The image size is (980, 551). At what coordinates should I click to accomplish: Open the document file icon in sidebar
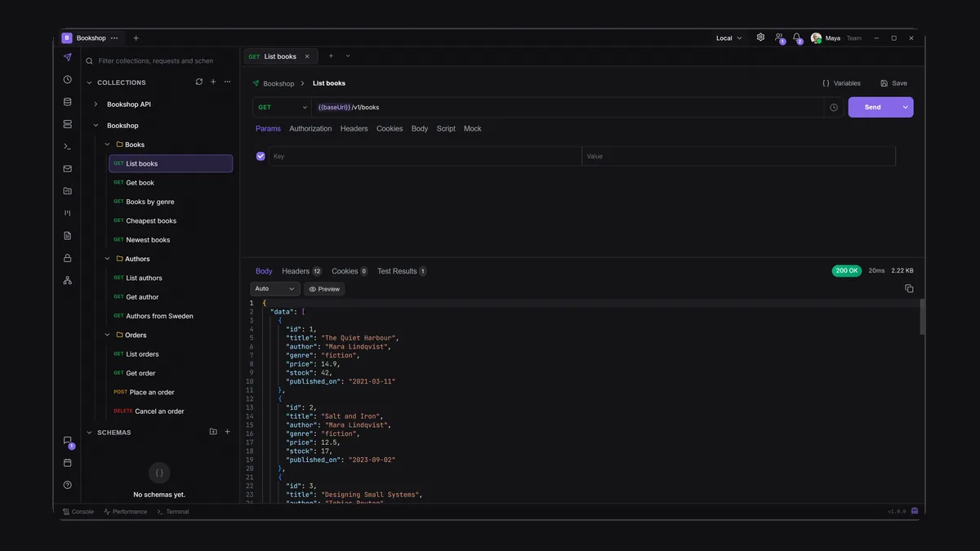click(x=67, y=236)
